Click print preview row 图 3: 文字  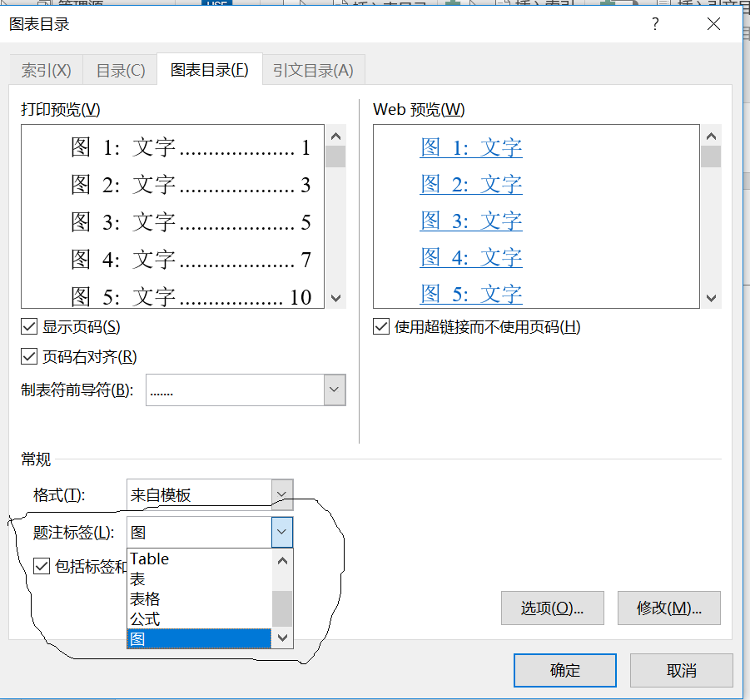[191, 222]
